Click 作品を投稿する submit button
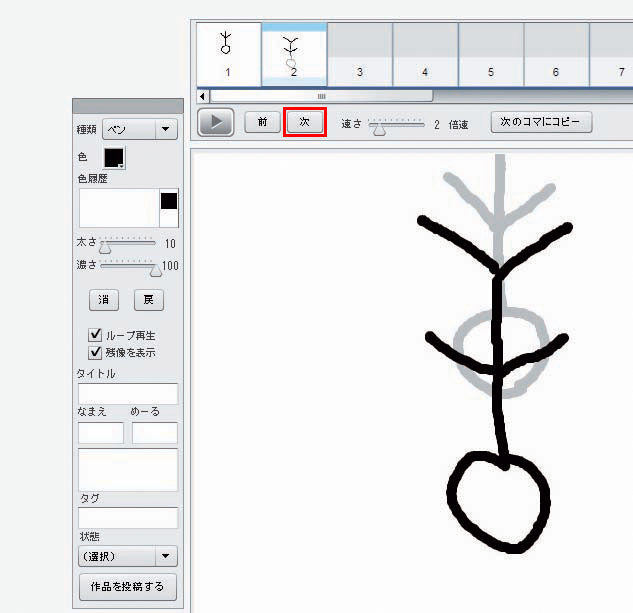The height and width of the screenshot is (613, 633). (x=128, y=587)
